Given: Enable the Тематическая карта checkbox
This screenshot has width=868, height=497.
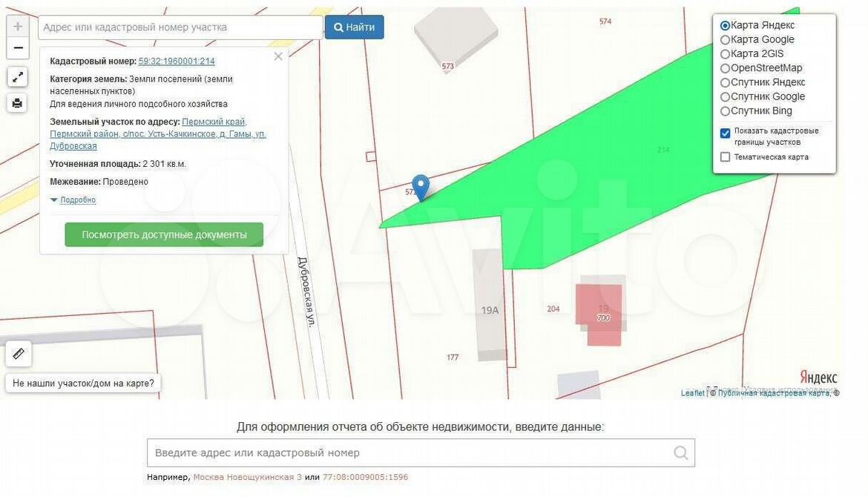Looking at the screenshot, I should 726,157.
